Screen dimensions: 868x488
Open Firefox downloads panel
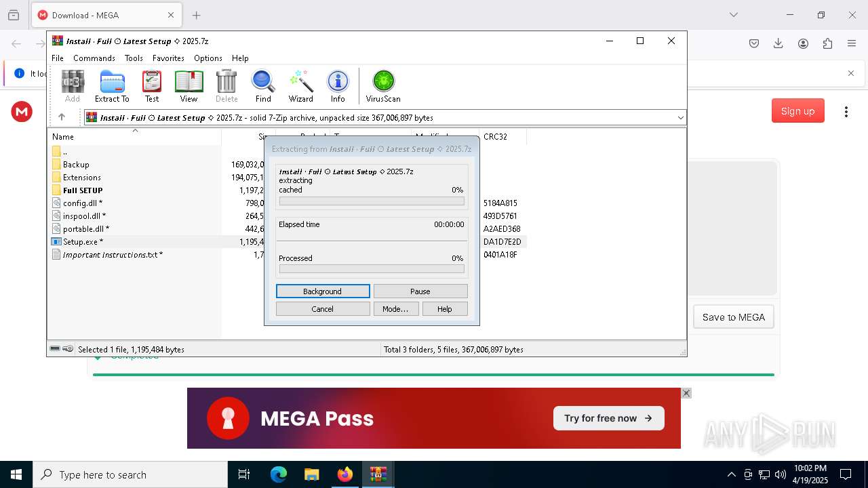(x=778, y=43)
